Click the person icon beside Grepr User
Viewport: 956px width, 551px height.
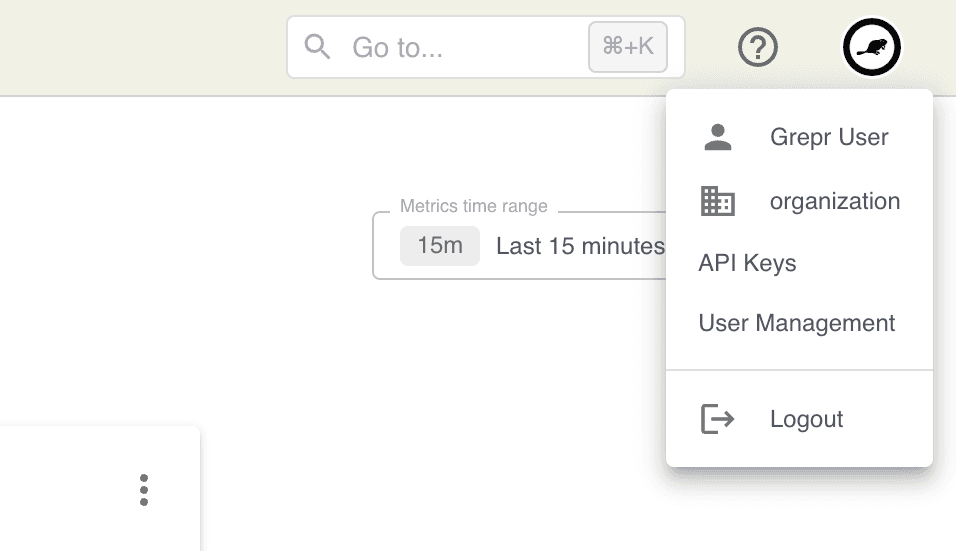pyautogui.click(x=718, y=137)
